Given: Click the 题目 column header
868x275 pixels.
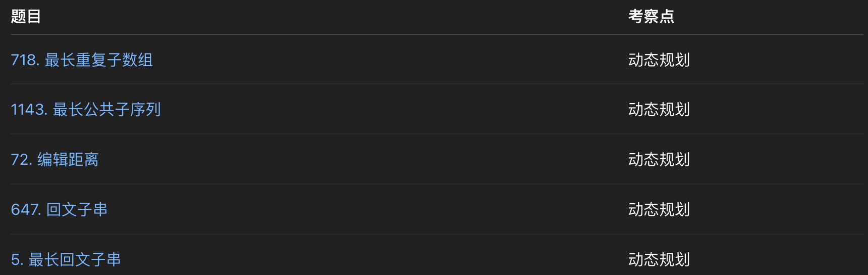Looking at the screenshot, I should (x=26, y=17).
